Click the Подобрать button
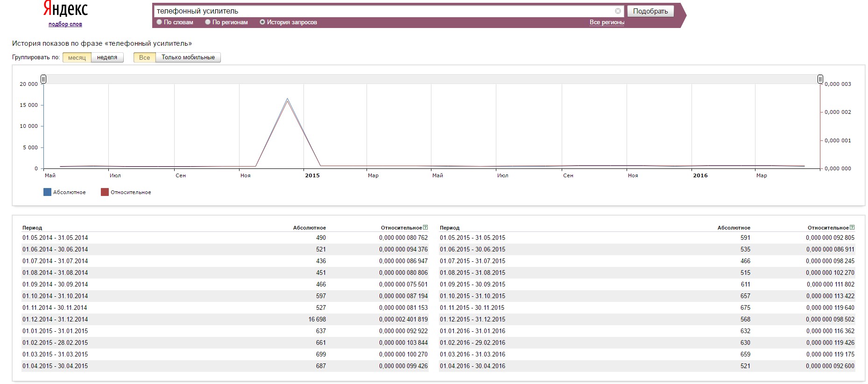 coord(650,11)
